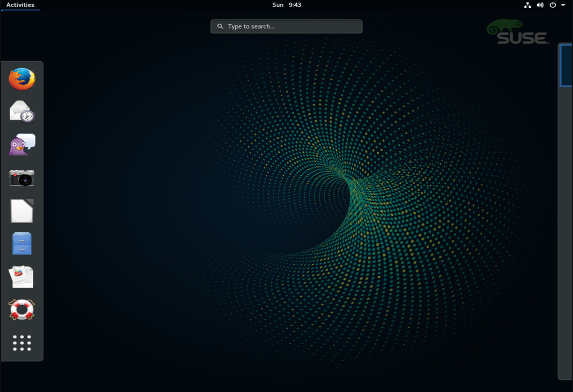
Task: Open Help using the lifebuoy icon
Action: [x=22, y=310]
